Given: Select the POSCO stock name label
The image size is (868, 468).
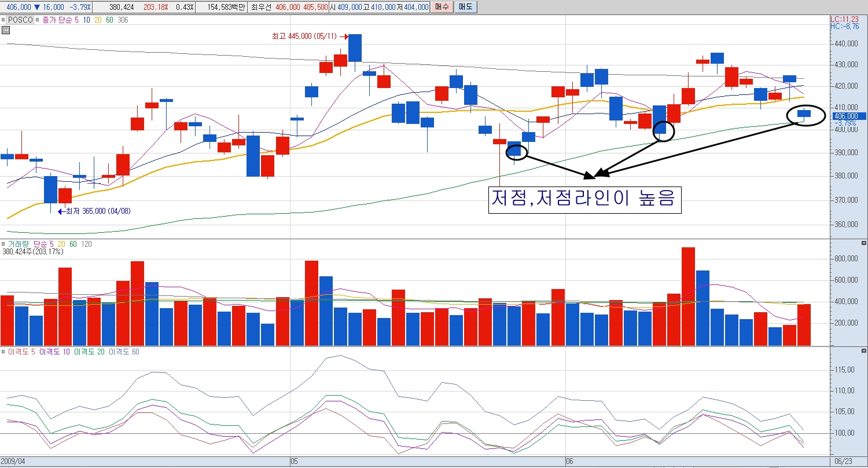Looking at the screenshot, I should (x=19, y=20).
